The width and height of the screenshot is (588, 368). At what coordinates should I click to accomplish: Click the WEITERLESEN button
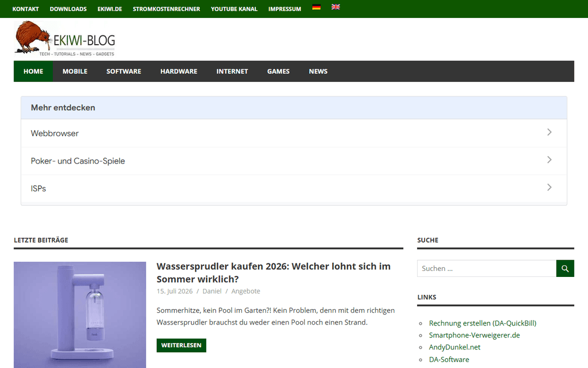[181, 345]
